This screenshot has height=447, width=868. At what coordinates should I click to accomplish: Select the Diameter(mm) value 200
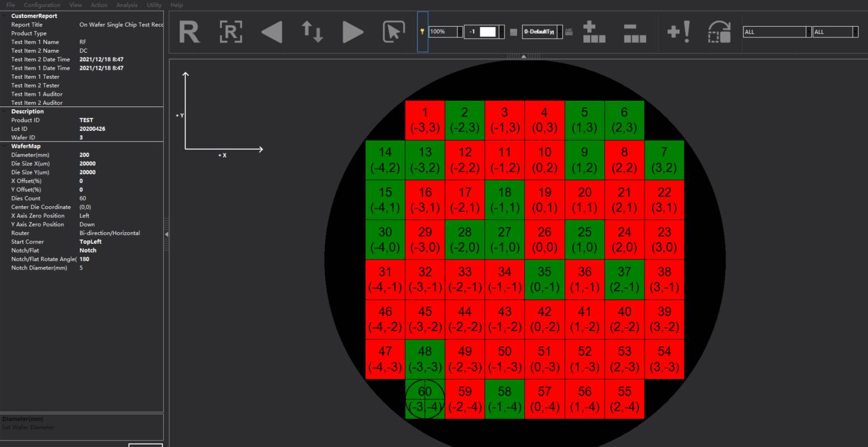tap(84, 155)
